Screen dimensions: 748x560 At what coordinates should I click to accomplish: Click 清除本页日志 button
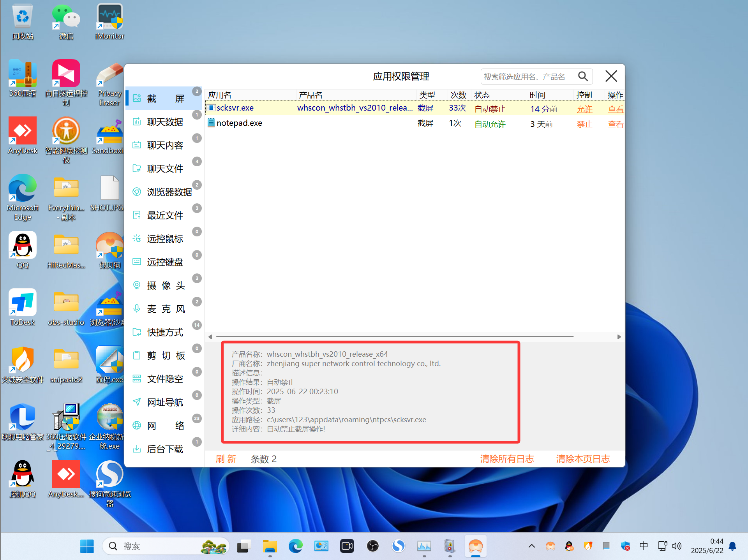tap(583, 459)
